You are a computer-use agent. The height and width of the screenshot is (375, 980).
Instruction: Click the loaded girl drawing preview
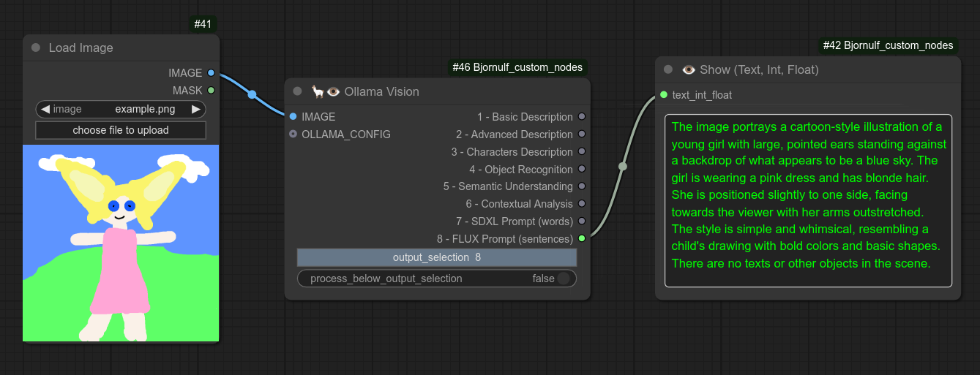[x=121, y=243]
